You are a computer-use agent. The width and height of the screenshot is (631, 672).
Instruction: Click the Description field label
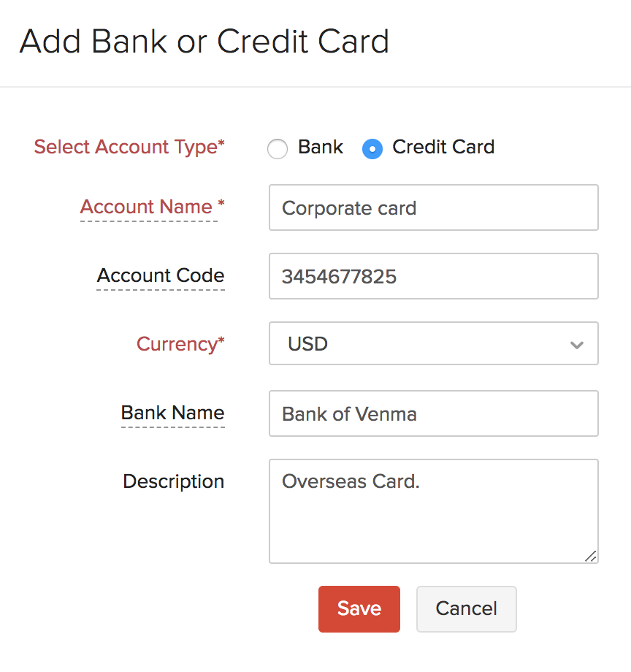coord(173,481)
